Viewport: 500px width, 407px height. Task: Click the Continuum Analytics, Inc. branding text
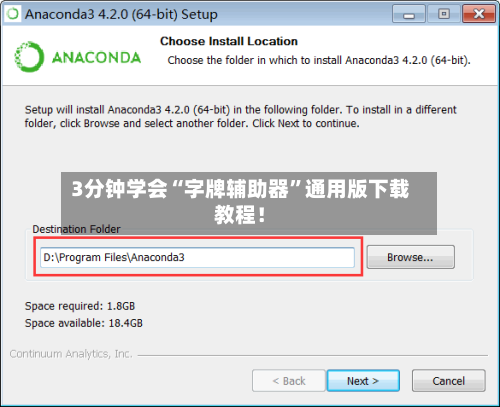pyautogui.click(x=71, y=354)
